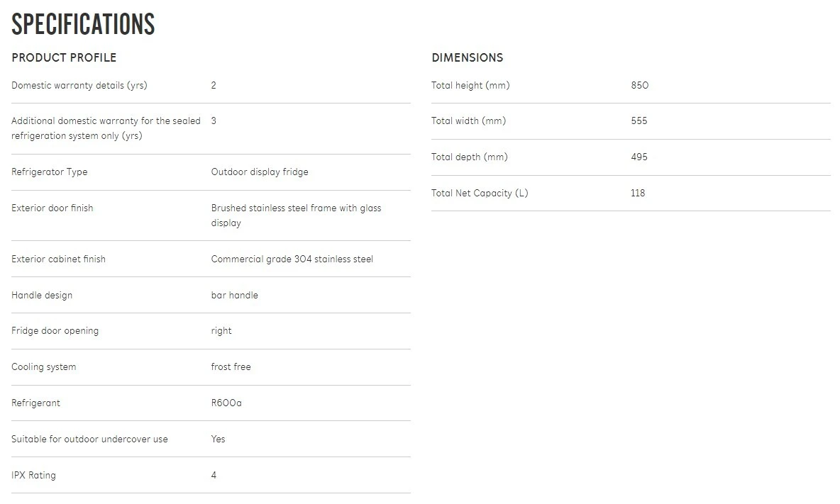The image size is (840, 504).
Task: Select the Total width value 555
Action: 639,121
